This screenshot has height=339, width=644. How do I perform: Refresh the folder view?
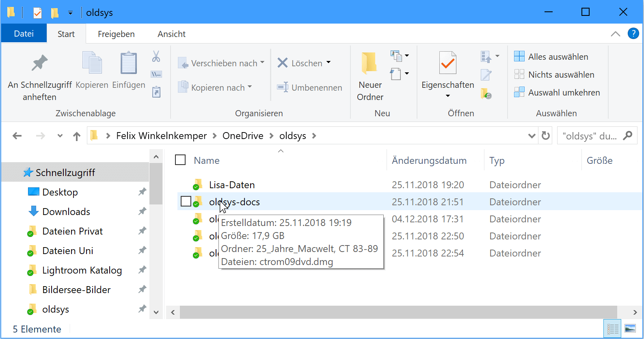(x=546, y=136)
